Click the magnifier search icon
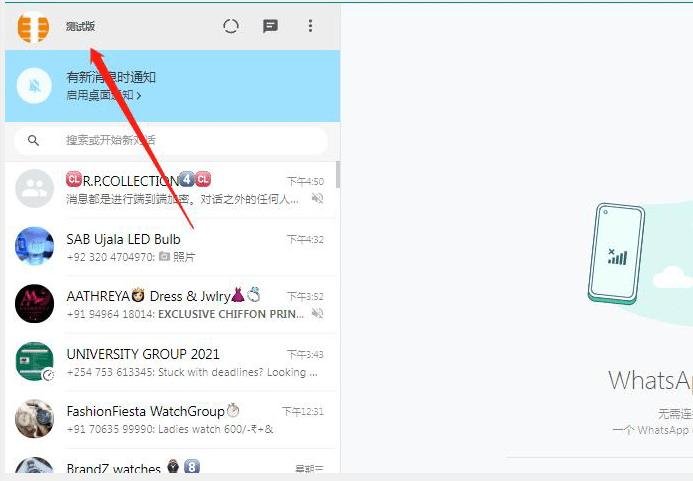The height and width of the screenshot is (481, 693). coord(34,141)
